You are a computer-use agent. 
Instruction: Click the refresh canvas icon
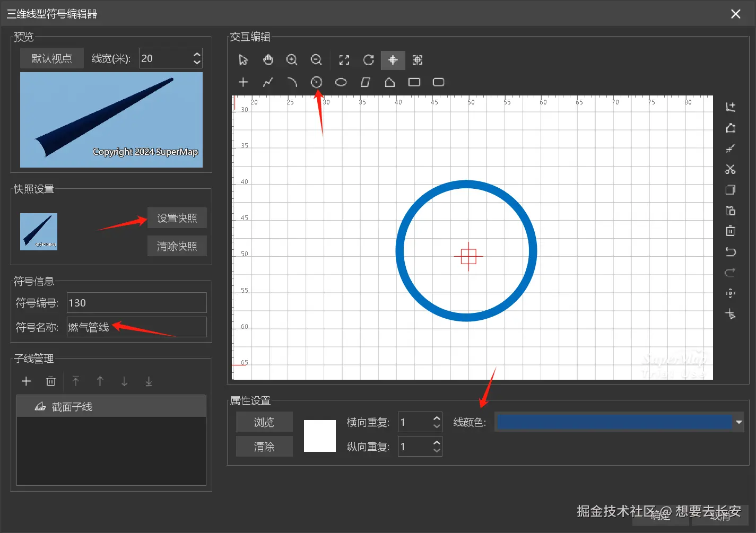click(369, 60)
